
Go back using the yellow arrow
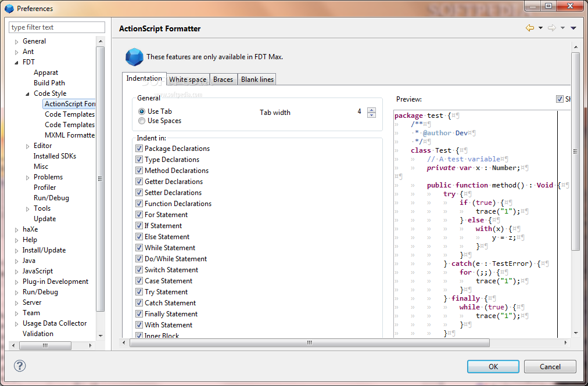530,28
